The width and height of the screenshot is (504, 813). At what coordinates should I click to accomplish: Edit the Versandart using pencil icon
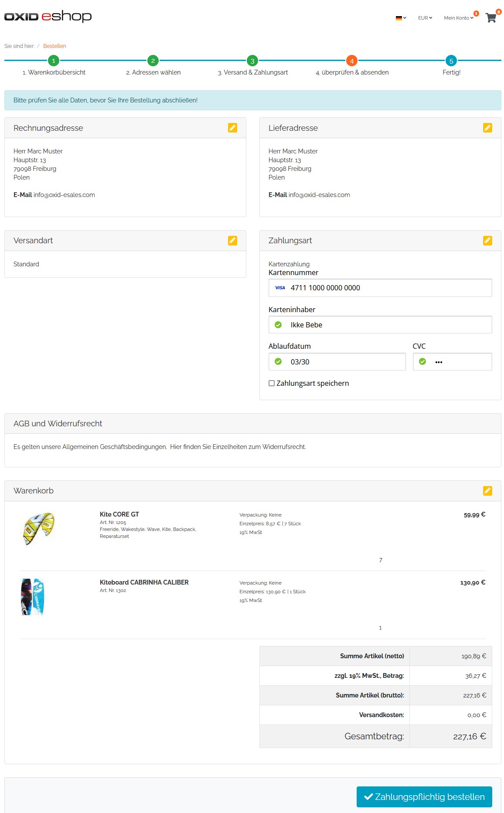[x=232, y=241]
